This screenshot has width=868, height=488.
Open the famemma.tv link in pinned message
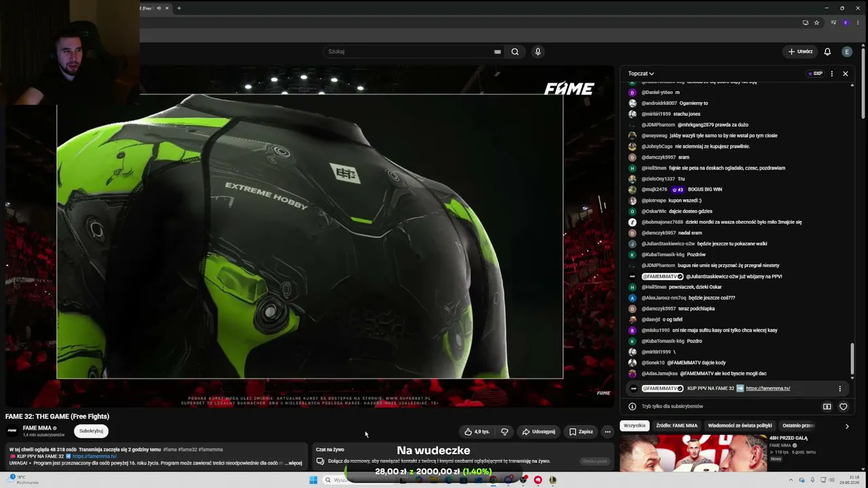pyautogui.click(x=768, y=388)
